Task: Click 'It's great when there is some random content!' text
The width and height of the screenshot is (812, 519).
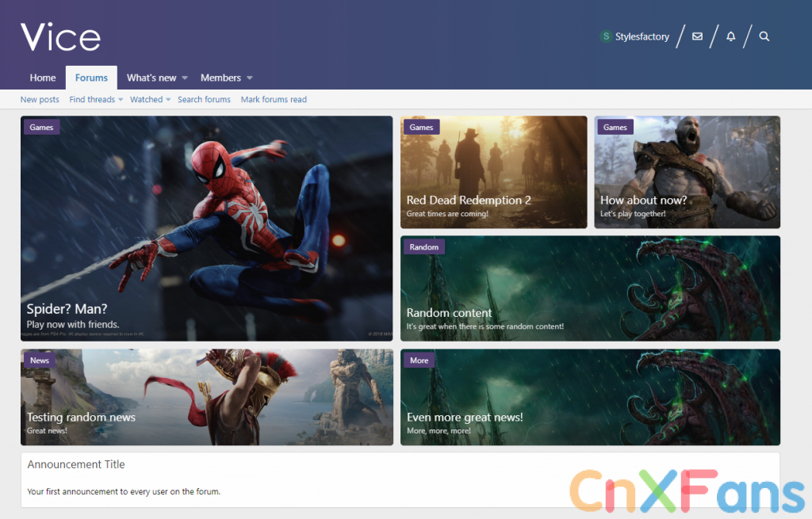Action: click(x=485, y=326)
